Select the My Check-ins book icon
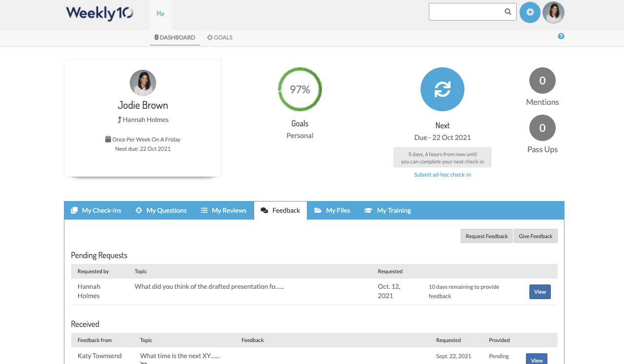This screenshot has width=624, height=364. (74, 210)
